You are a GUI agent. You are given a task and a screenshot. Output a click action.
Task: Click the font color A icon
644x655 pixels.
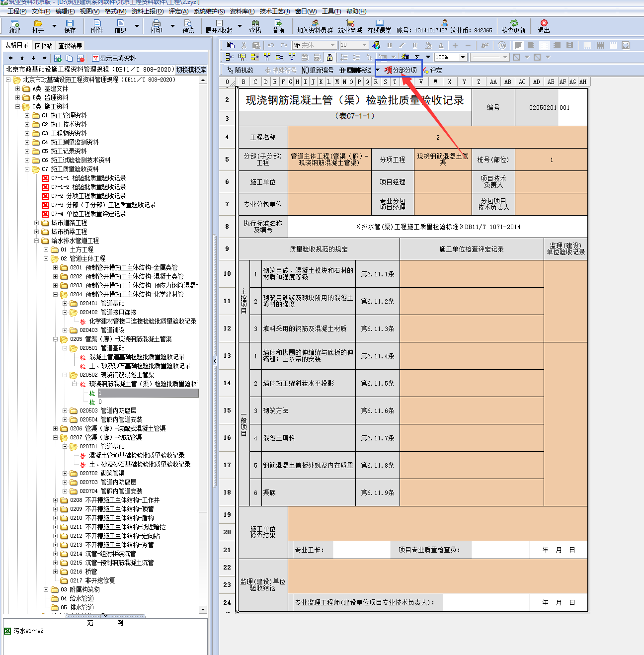click(441, 45)
